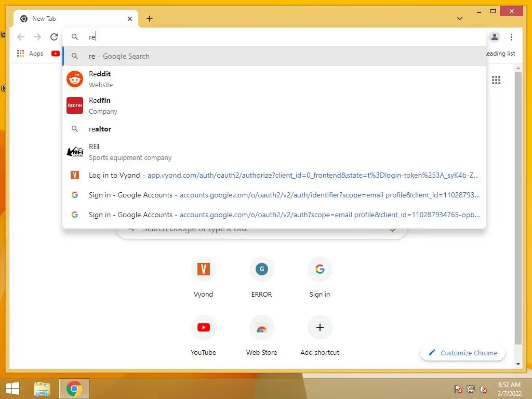Open Action Center flag tray icon
This screenshot has width=532, height=399.
pos(458,389)
